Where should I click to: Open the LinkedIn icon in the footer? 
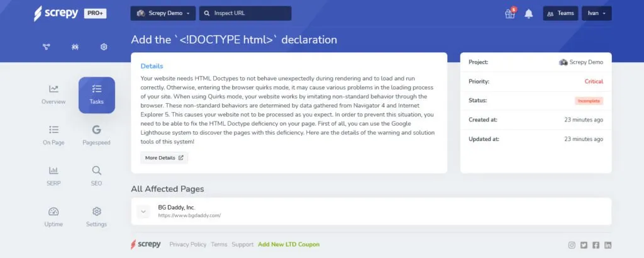coord(608,245)
